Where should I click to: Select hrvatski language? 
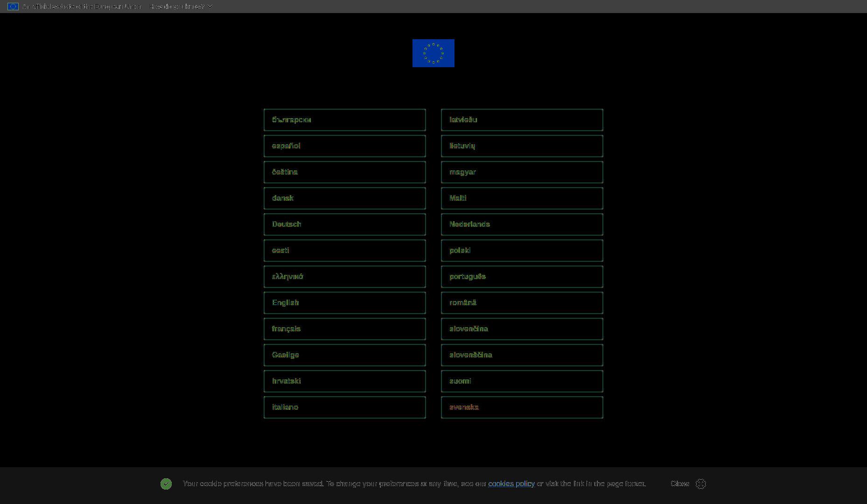(x=345, y=381)
